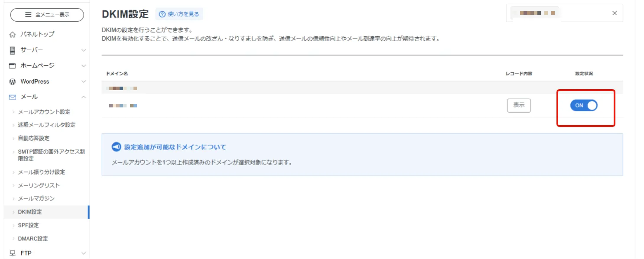Click the megaphone icon in the info box
644x259 pixels.
tap(116, 146)
